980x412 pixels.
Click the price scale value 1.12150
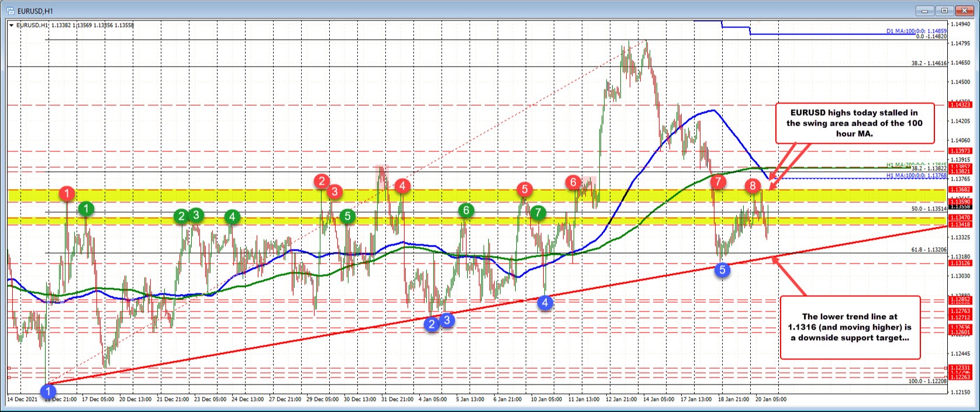[x=961, y=392]
